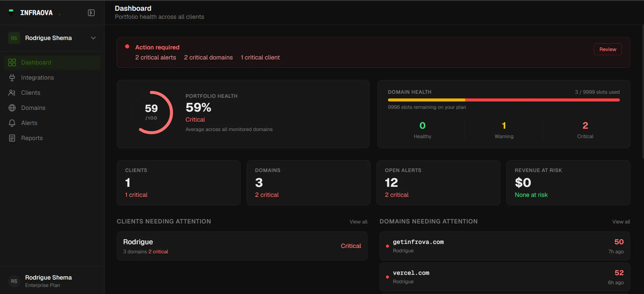Click the Critical count 2 in Domain Health
This screenshot has width=644, height=294.
(x=585, y=125)
